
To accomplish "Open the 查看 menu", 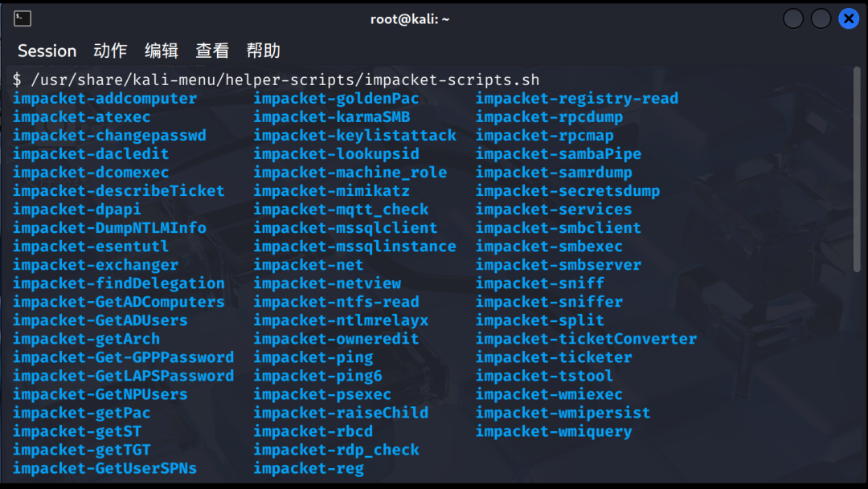I will click(x=212, y=51).
